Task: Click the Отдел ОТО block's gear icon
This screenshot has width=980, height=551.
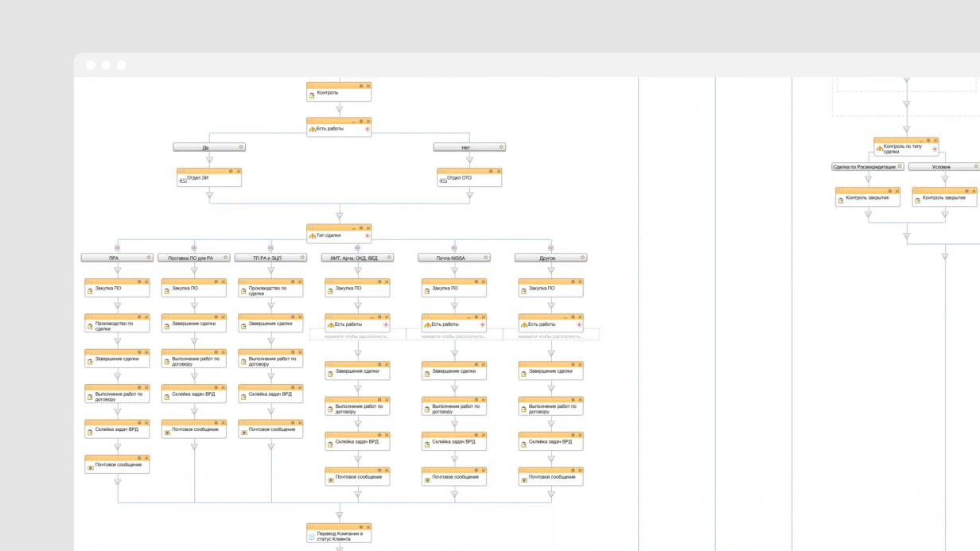Action: tap(491, 171)
